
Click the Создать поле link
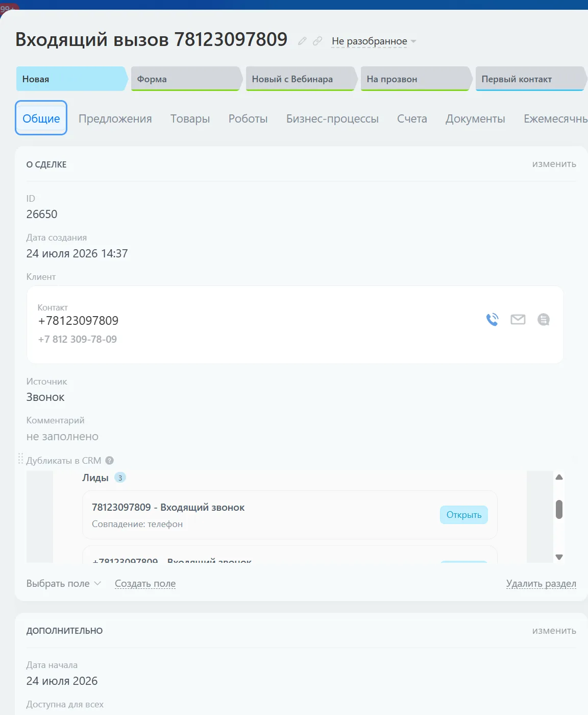pos(145,583)
